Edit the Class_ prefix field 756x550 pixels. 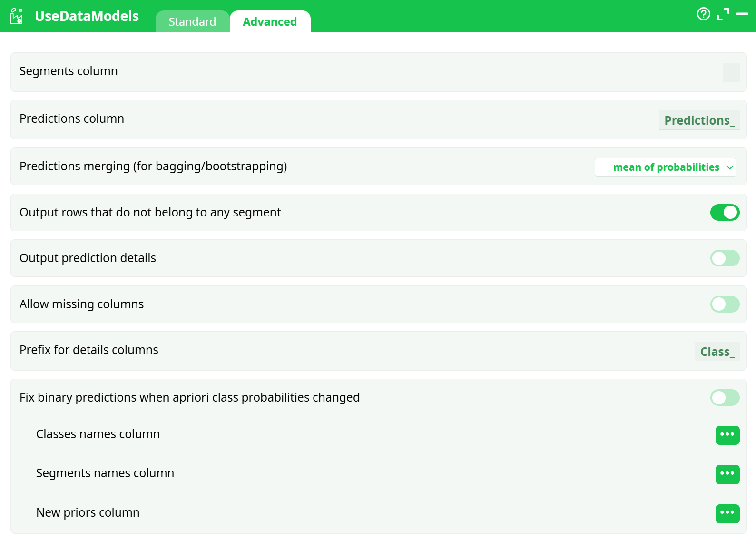pos(717,352)
